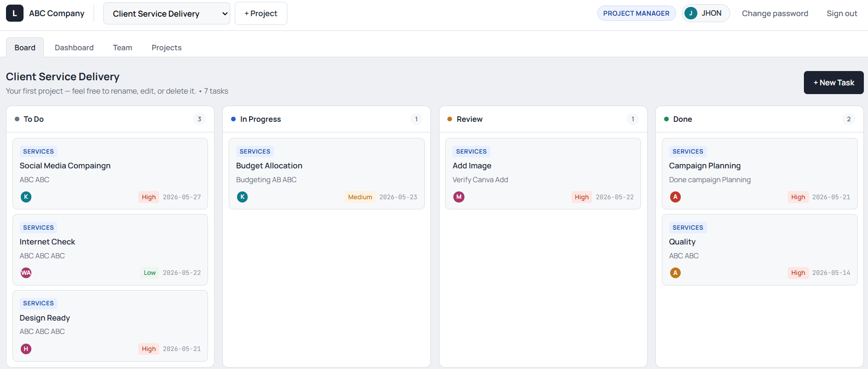Click the Review column header
Image resolution: width=868 pixels, height=369 pixels.
click(x=543, y=119)
